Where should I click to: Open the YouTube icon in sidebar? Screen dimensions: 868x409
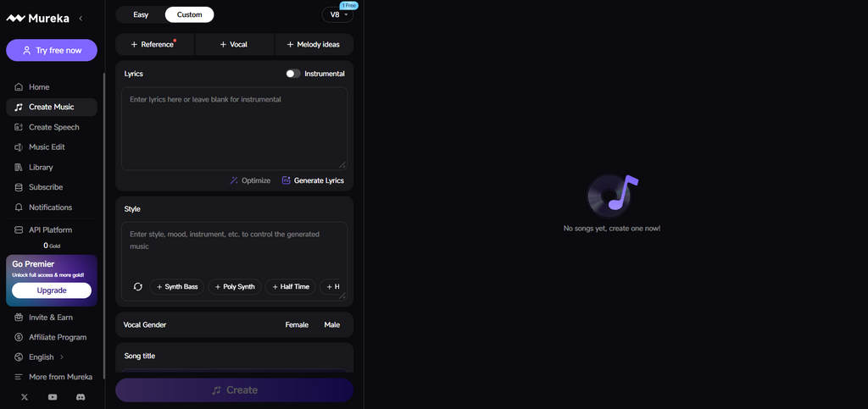click(x=53, y=397)
